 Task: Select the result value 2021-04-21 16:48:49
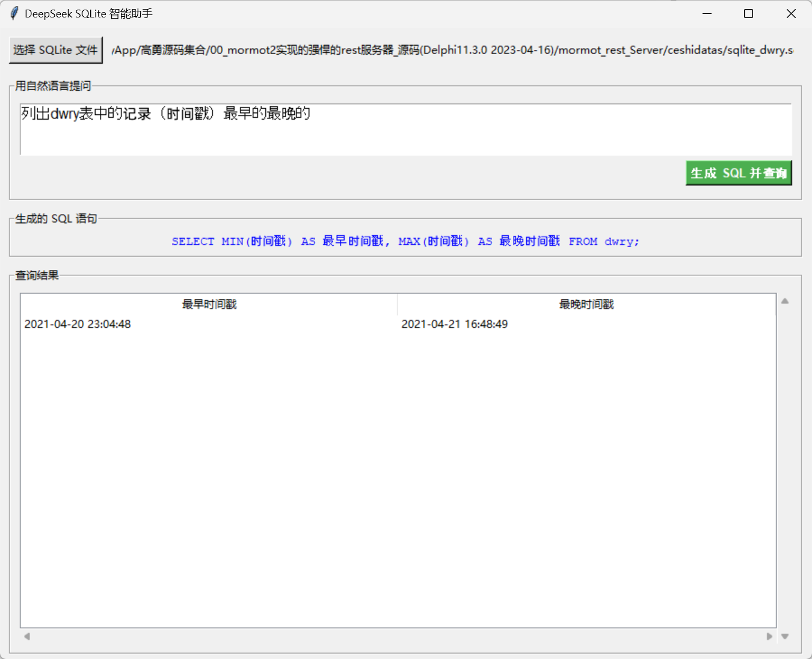click(x=455, y=324)
